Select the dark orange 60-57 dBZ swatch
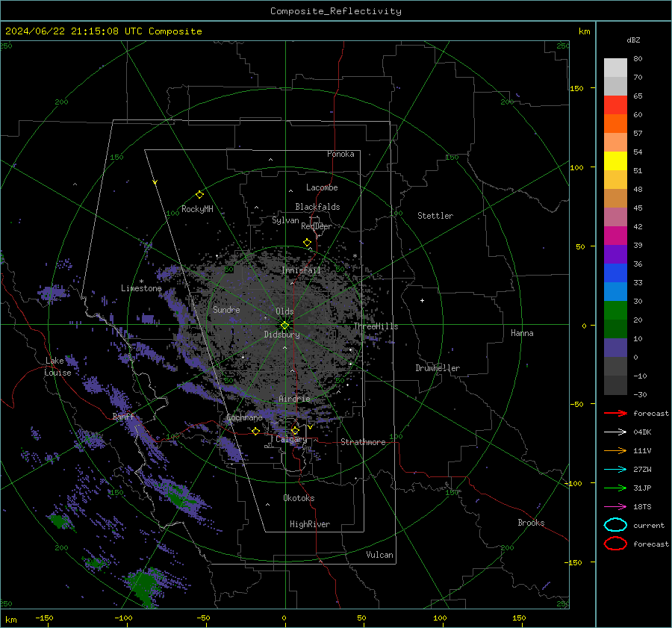The image size is (672, 628). (615, 124)
